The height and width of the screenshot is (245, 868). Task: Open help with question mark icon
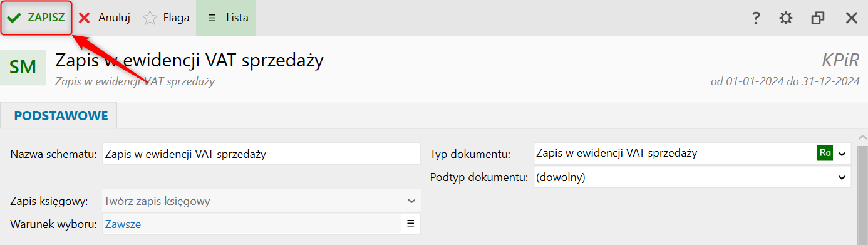[x=756, y=18]
